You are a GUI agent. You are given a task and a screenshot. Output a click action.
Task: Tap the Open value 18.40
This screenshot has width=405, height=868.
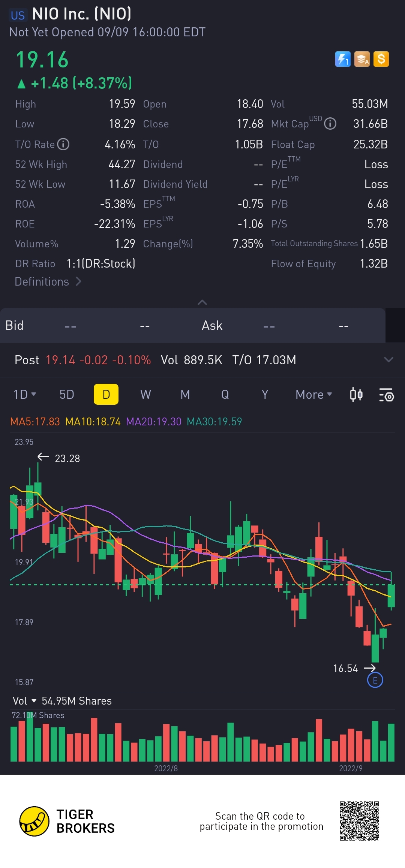pos(250,104)
